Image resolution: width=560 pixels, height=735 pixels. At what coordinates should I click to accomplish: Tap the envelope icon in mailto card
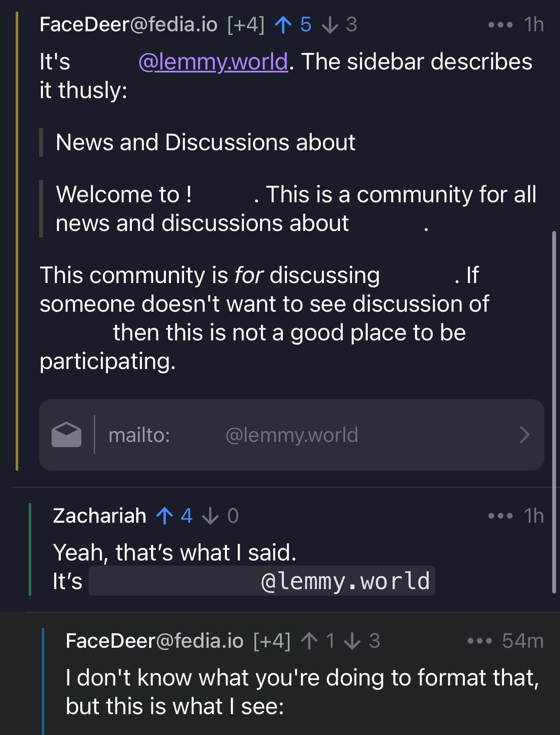click(x=66, y=435)
